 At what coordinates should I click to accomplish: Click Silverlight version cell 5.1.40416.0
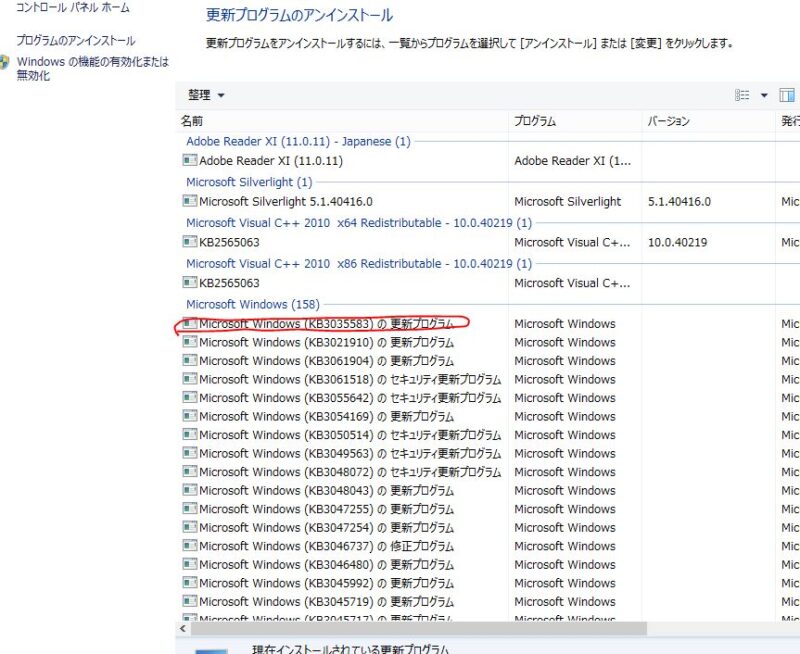point(679,202)
